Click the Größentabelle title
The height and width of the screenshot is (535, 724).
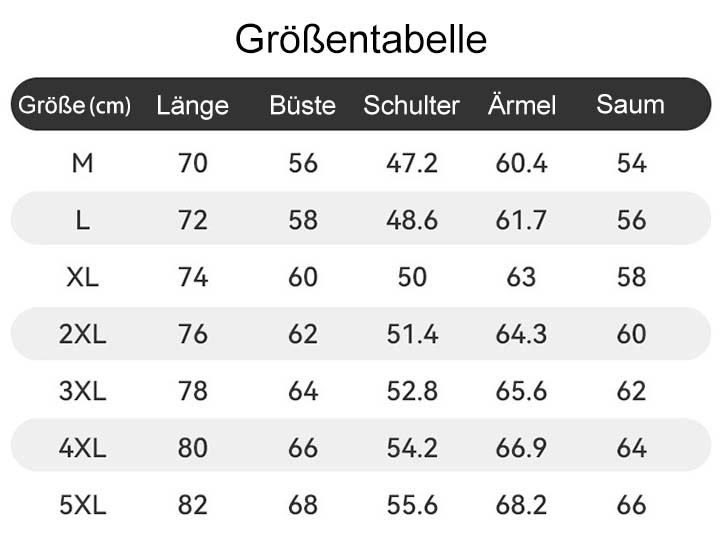point(361,39)
